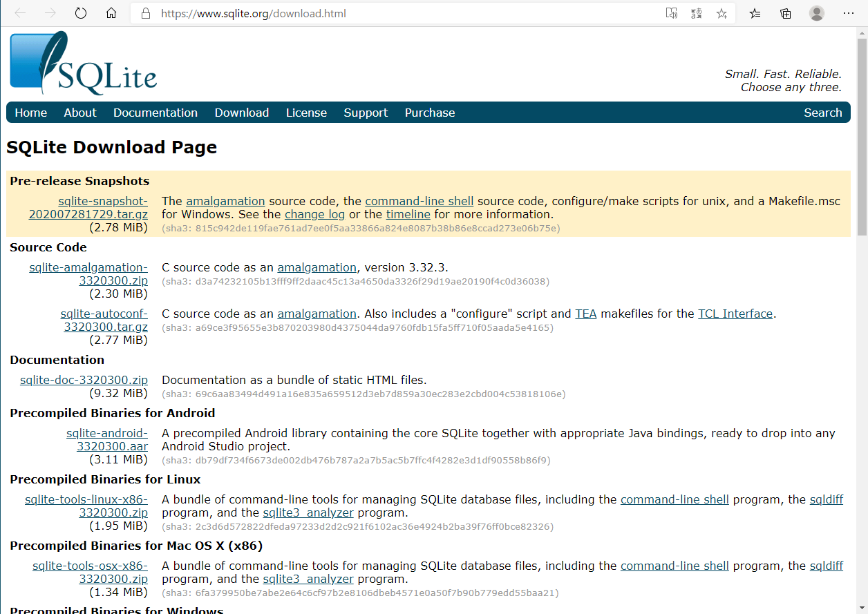
Task: Open sqldiff link in Linux binaries row
Action: coord(827,499)
